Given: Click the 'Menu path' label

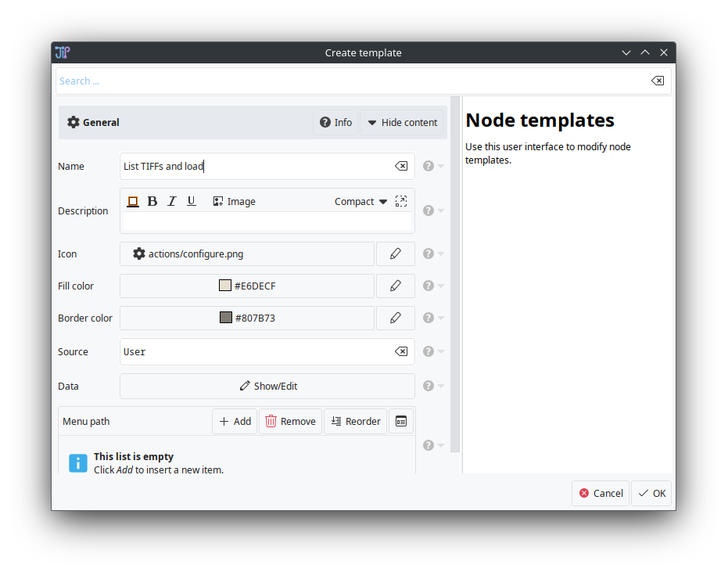Looking at the screenshot, I should (x=86, y=422).
